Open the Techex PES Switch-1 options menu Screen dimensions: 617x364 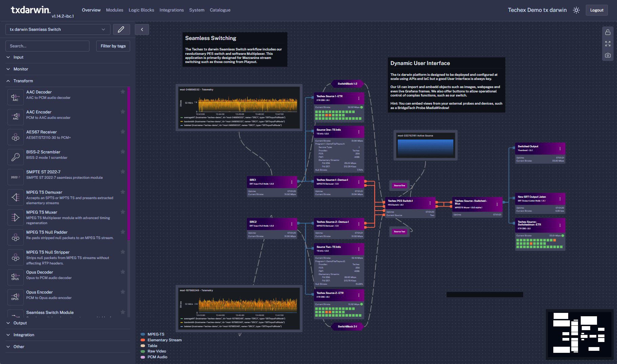click(x=430, y=203)
